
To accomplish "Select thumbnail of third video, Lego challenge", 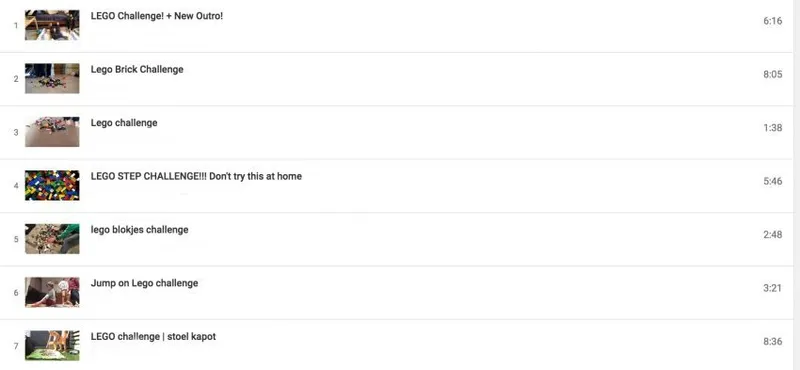I will 52,132.
